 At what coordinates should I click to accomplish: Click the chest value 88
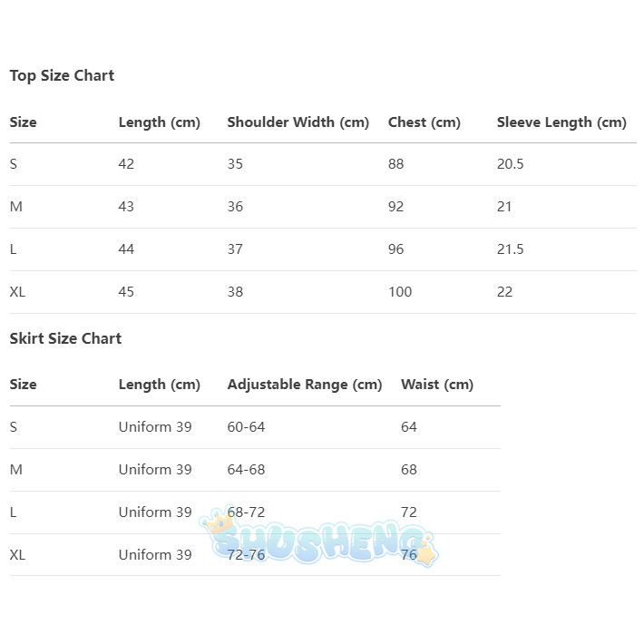click(x=395, y=164)
